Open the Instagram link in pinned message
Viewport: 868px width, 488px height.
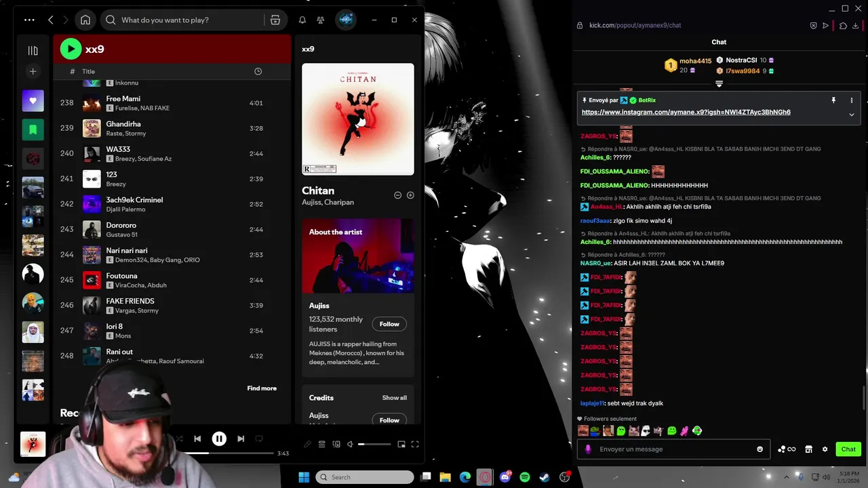pyautogui.click(x=686, y=112)
